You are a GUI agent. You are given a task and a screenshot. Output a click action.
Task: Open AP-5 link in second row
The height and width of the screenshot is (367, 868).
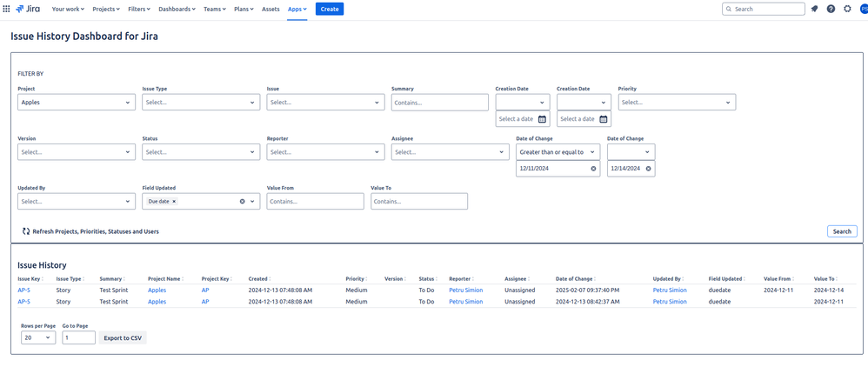point(23,302)
